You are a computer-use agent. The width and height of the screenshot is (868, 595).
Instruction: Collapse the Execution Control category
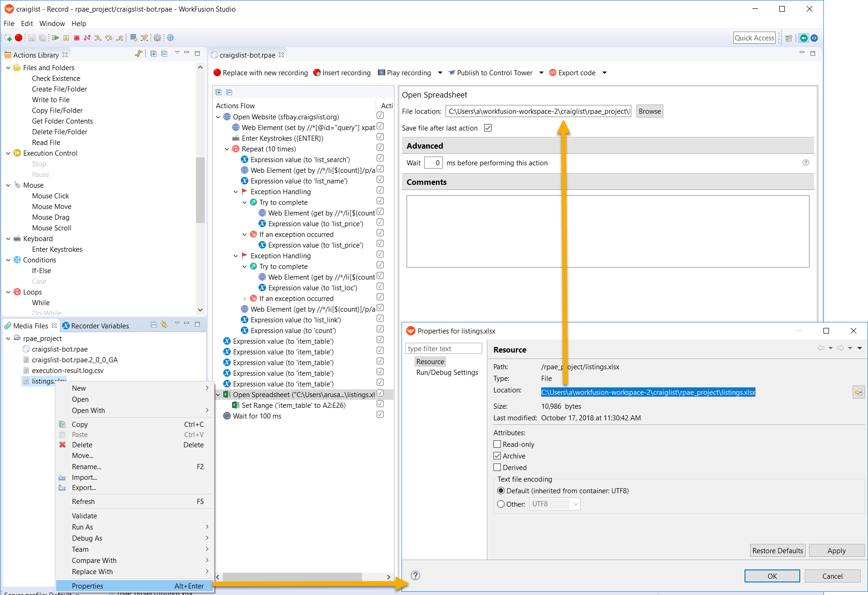coord(8,153)
